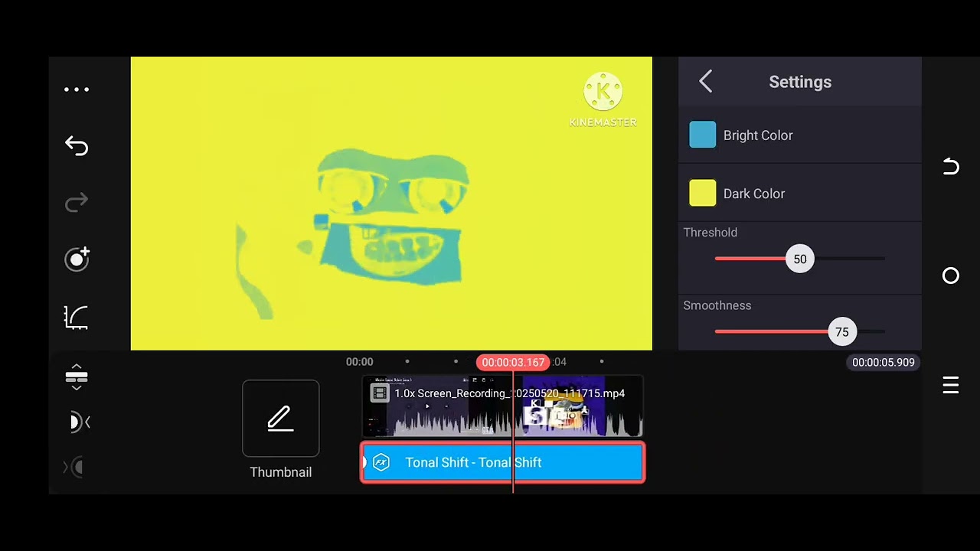This screenshot has width=980, height=551.
Task: Click the Dark Color label
Action: [754, 194]
